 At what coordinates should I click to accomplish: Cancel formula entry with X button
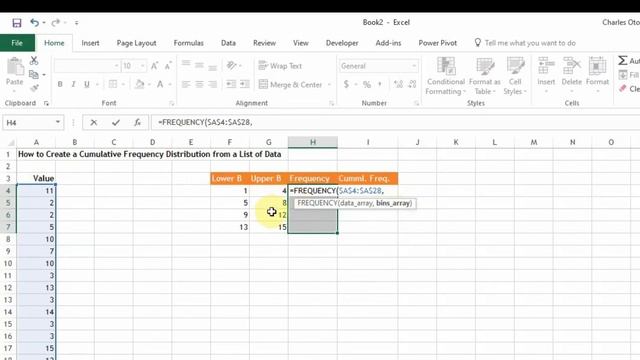[x=93, y=122]
